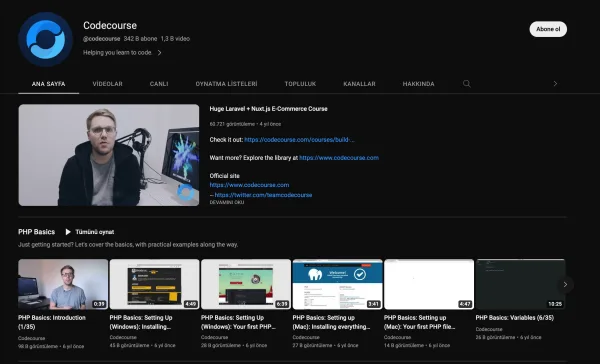Open the PHP Basics playlist title
The image size is (600, 364).
pos(36,232)
